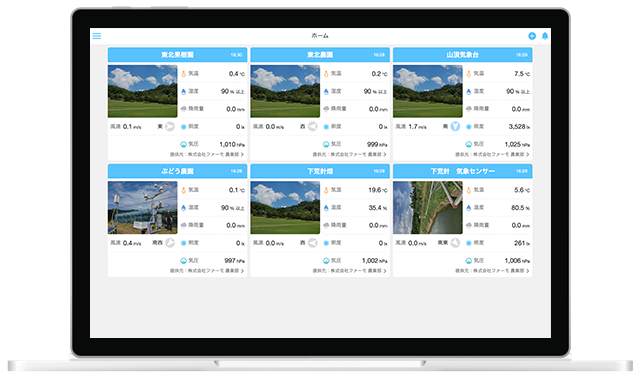This screenshot has height=383, width=642.
Task: Open the hamburger menu
Action: [97, 36]
